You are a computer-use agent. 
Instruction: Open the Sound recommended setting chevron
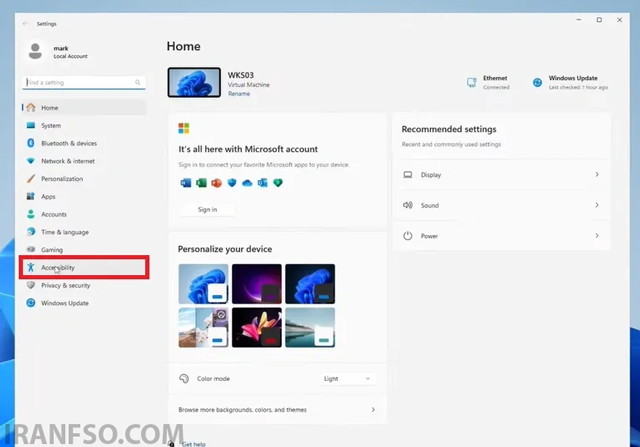point(597,205)
